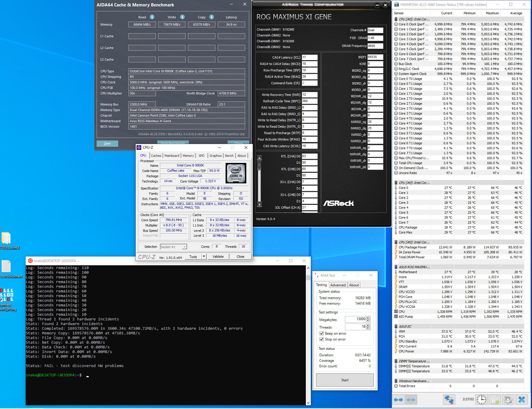Decrease Threads with the down stepper arrow
The height and width of the screenshot is (409, 532).
click(x=368, y=328)
